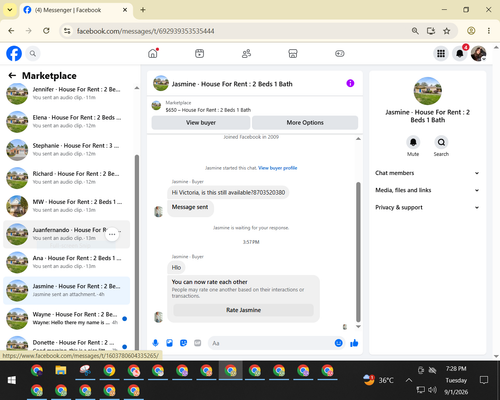Viewport: 500px width, 400px height.
Task: Select the Messenger | Facebook browser tab
Action: (x=76, y=10)
